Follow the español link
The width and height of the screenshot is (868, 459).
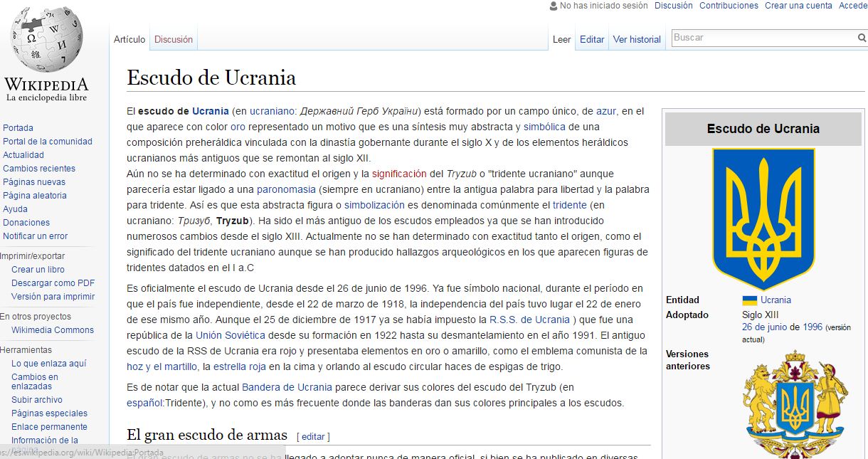(x=145, y=403)
